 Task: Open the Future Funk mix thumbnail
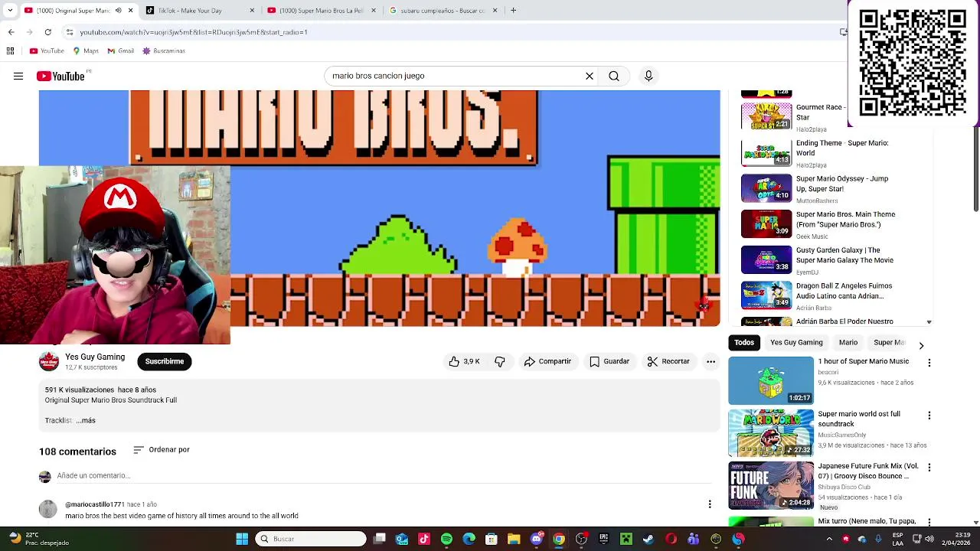(771, 485)
